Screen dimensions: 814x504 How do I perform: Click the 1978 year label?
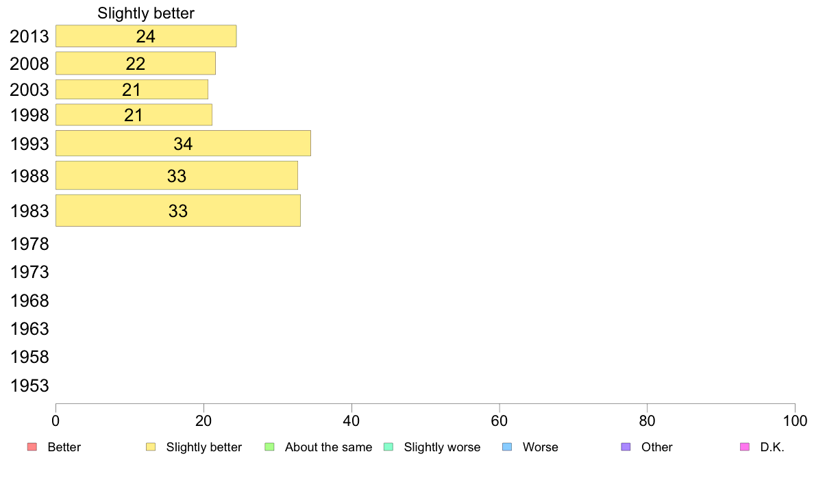click(29, 244)
